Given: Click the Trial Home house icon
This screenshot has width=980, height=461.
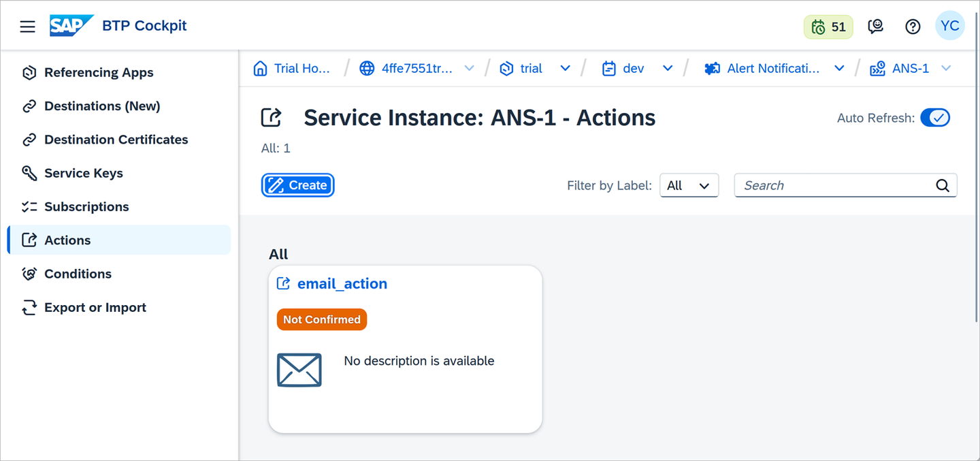Looking at the screenshot, I should click(260, 68).
